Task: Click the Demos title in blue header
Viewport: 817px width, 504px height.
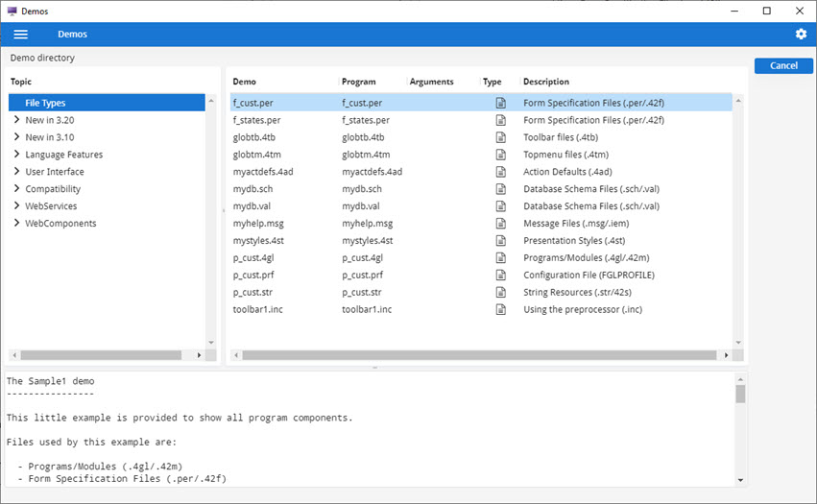Action: (x=72, y=35)
